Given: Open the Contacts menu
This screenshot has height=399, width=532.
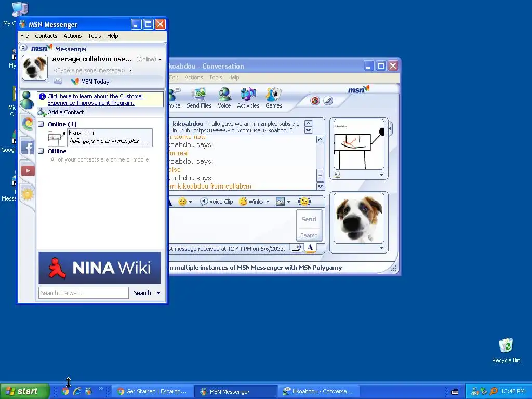Looking at the screenshot, I should click(46, 36).
